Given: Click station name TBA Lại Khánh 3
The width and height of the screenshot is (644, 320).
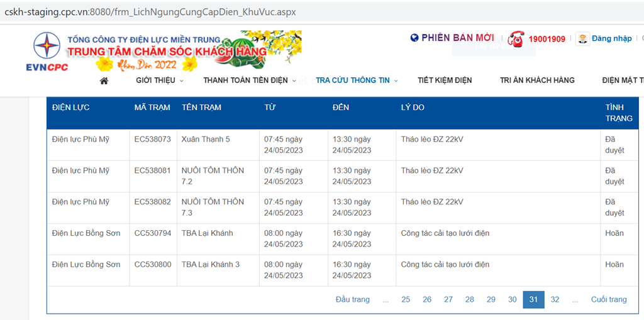Looking at the screenshot, I should [210, 265].
